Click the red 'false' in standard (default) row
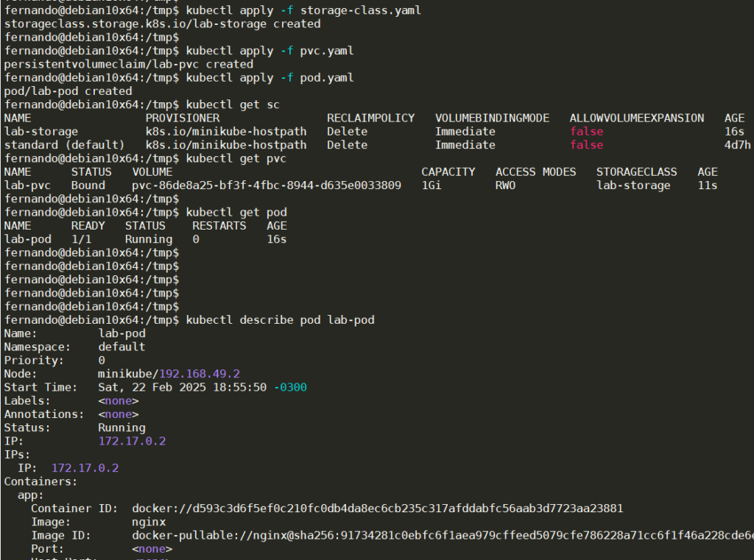This screenshot has height=560, width=754. [x=587, y=145]
